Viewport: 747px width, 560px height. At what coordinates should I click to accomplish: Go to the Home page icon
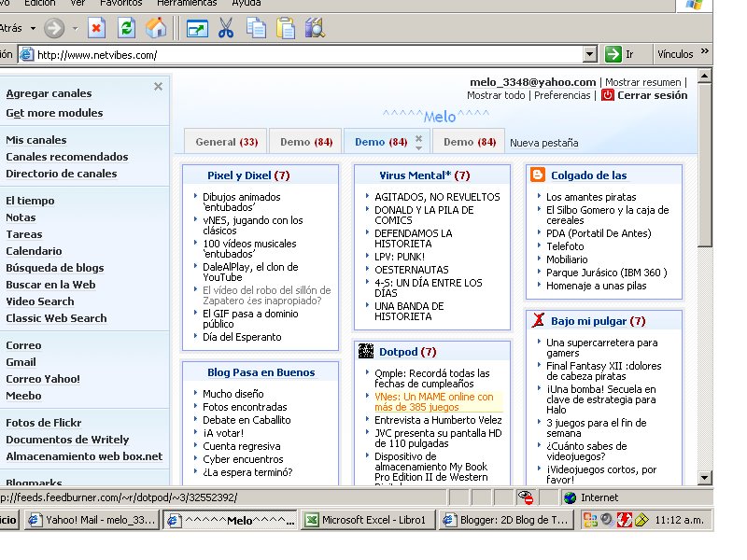[x=156, y=28]
